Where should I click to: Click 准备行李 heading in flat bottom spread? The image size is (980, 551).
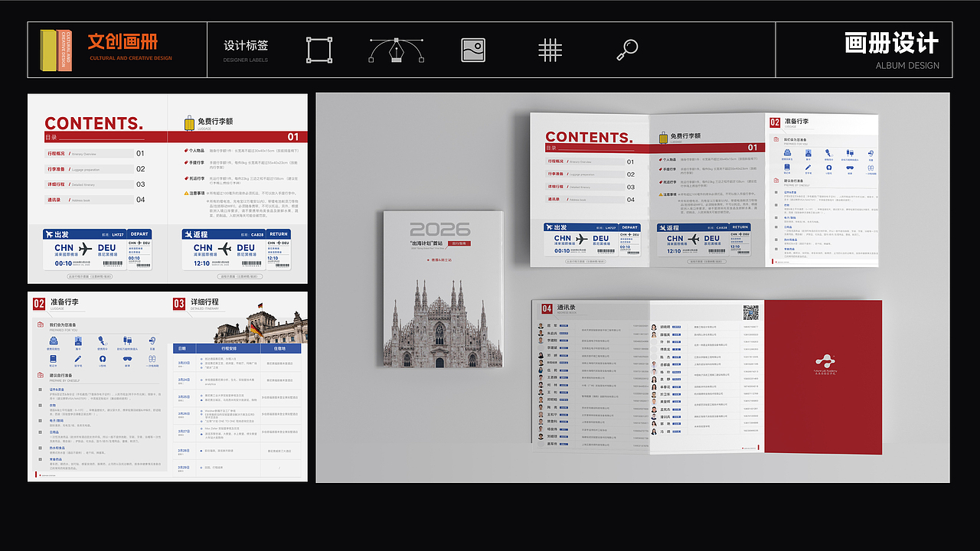tap(64, 302)
